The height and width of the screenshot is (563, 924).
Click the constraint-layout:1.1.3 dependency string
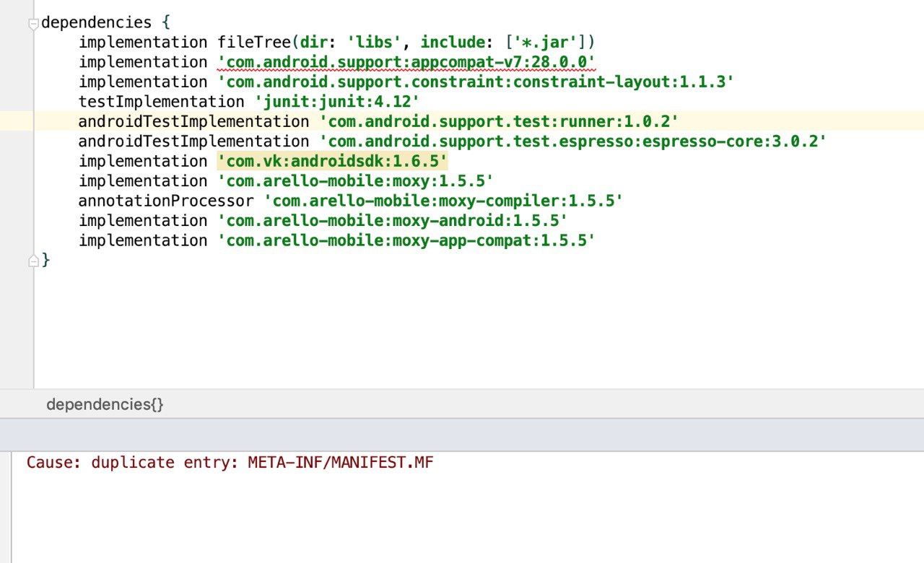point(476,82)
